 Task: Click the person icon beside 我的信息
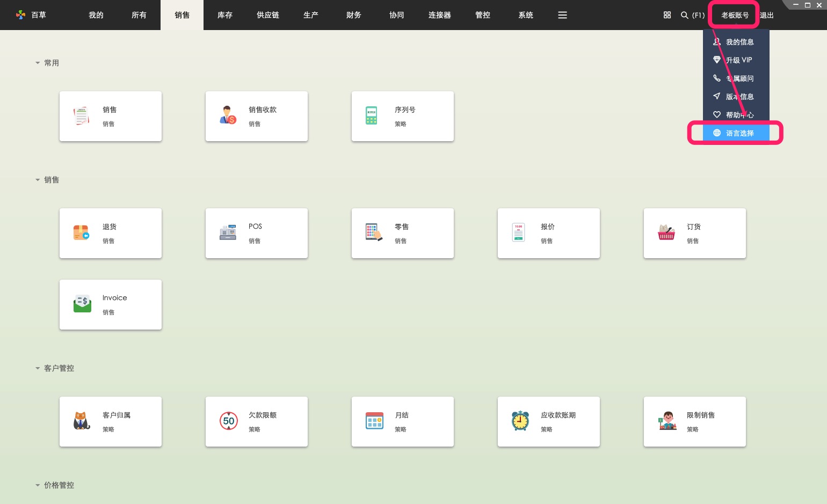[717, 41]
